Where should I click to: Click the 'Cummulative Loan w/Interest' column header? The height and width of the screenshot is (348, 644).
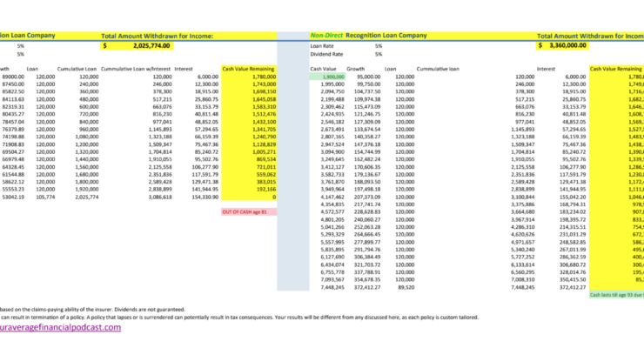[136, 69]
